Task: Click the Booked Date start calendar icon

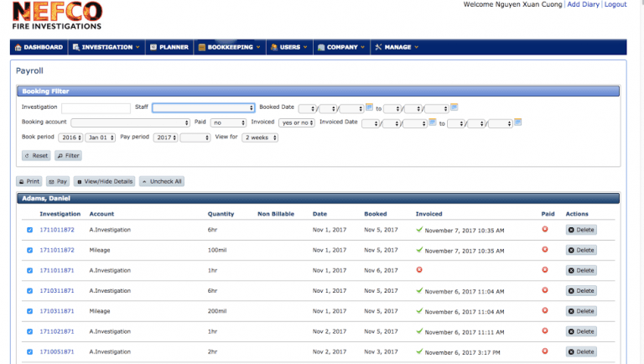Action: pos(370,107)
